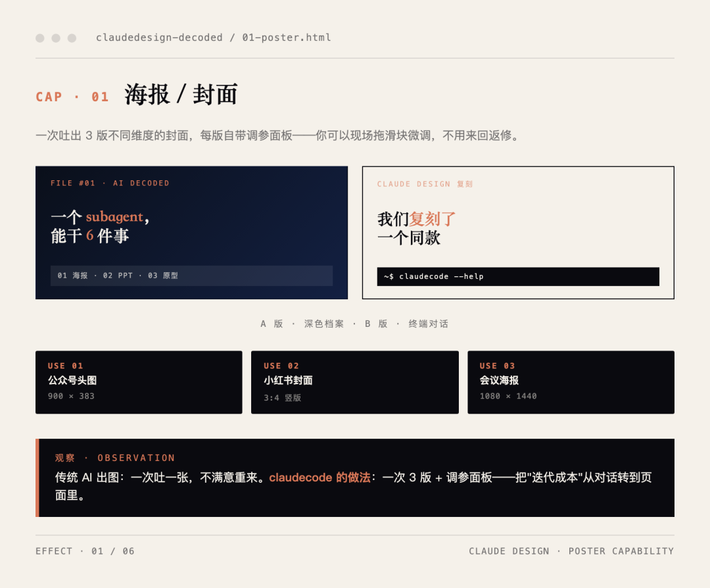Screen dimensions: 710x588
Task: Click footer 'EFFECT · 01 / 06'
Action: coord(85,551)
